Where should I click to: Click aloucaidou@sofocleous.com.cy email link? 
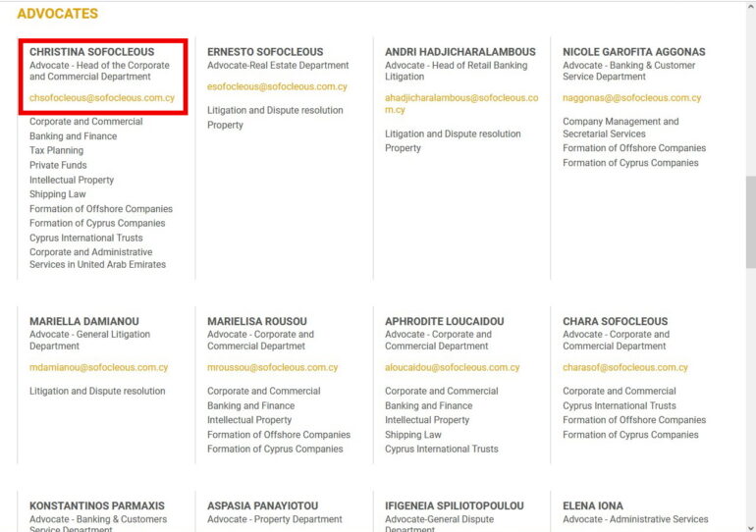(x=453, y=367)
